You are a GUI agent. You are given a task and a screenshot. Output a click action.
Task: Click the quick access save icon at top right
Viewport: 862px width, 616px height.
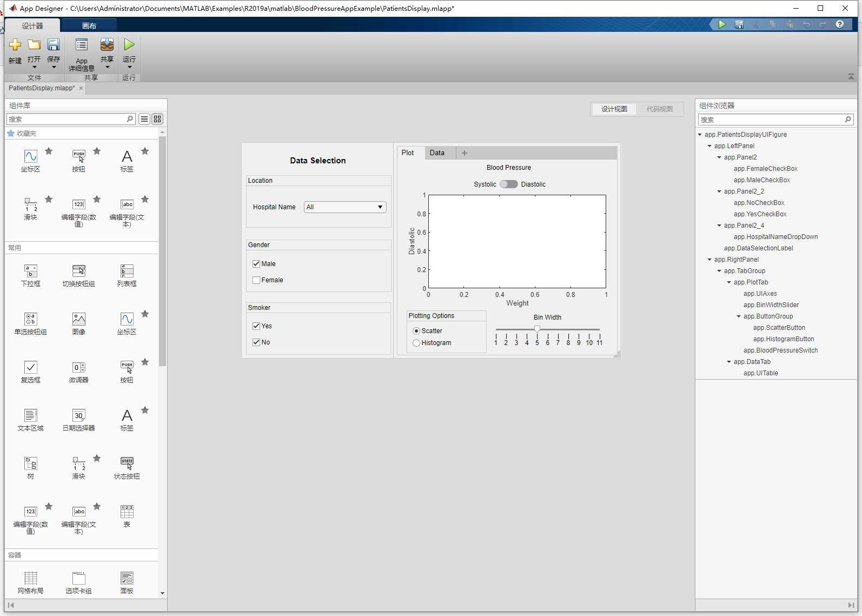739,24
